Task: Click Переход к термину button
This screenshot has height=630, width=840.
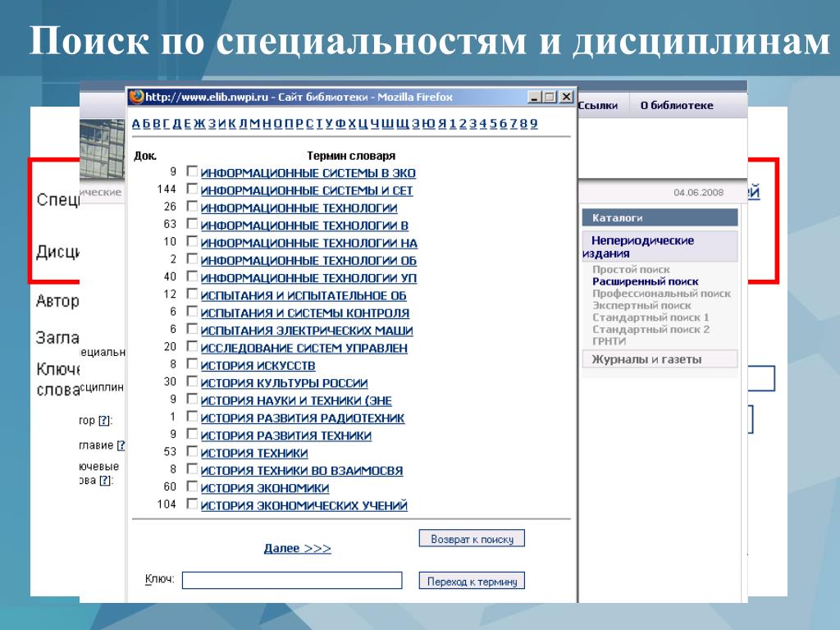Action: [472, 582]
